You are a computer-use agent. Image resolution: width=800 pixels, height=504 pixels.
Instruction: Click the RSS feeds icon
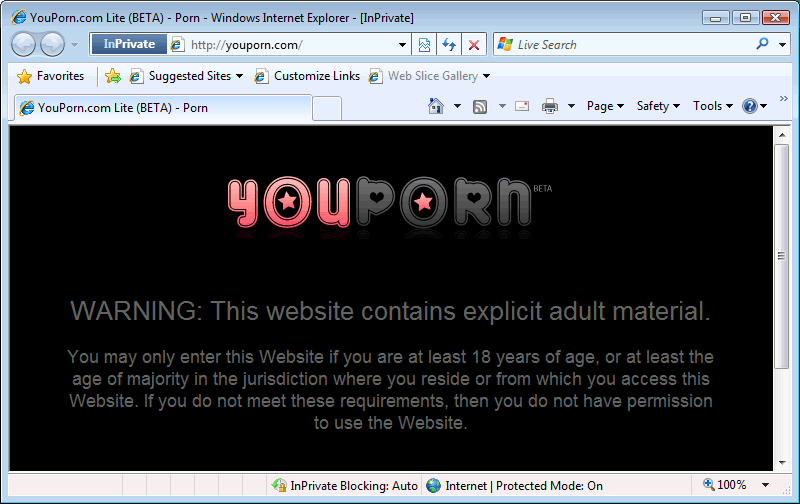click(480, 106)
